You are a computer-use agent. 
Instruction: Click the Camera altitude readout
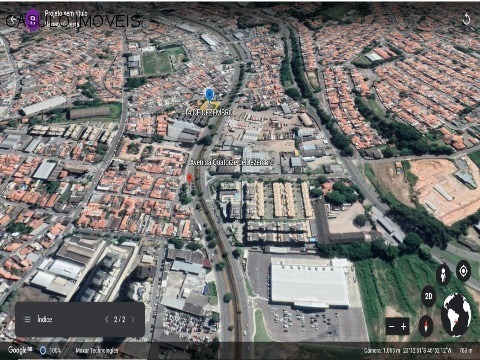(382, 350)
